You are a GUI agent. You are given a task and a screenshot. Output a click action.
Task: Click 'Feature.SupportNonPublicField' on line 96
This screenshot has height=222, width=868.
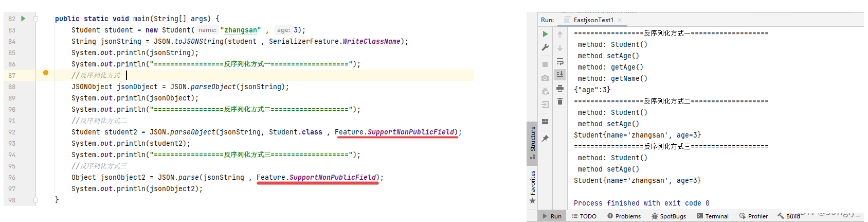point(316,178)
